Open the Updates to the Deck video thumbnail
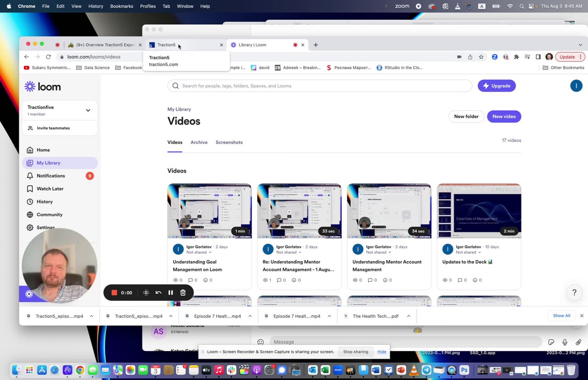 [x=479, y=211]
